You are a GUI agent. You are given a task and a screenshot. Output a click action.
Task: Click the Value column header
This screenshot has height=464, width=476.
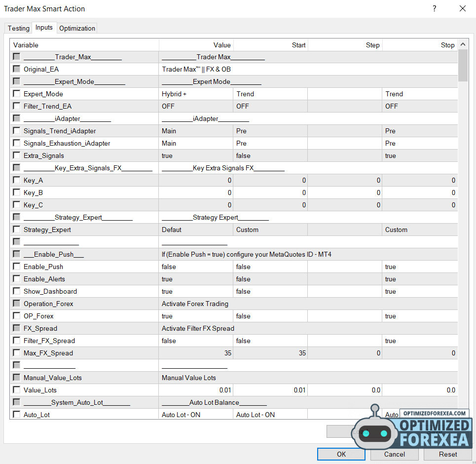point(196,45)
